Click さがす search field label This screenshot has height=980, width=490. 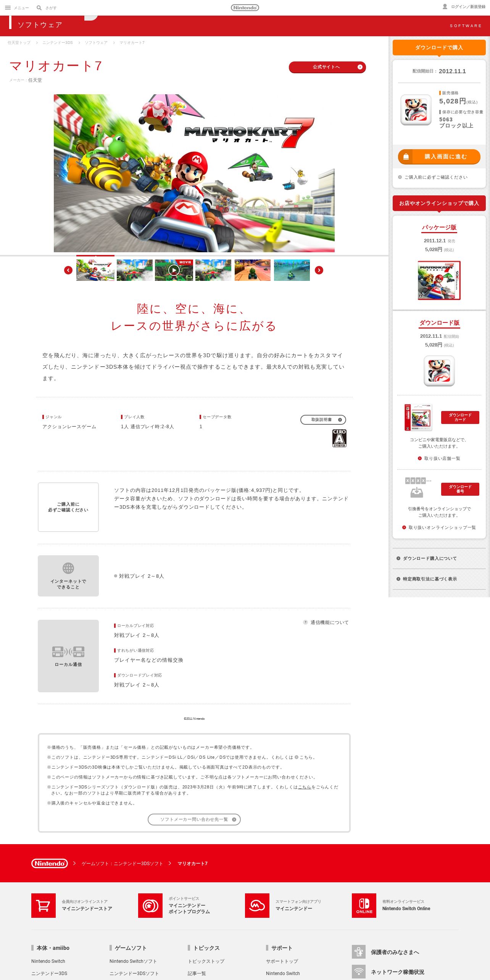[x=51, y=8]
